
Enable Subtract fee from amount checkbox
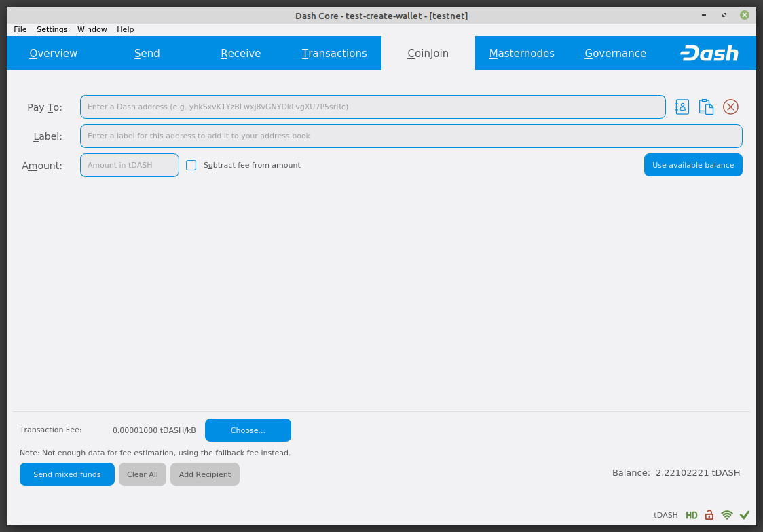(x=191, y=165)
